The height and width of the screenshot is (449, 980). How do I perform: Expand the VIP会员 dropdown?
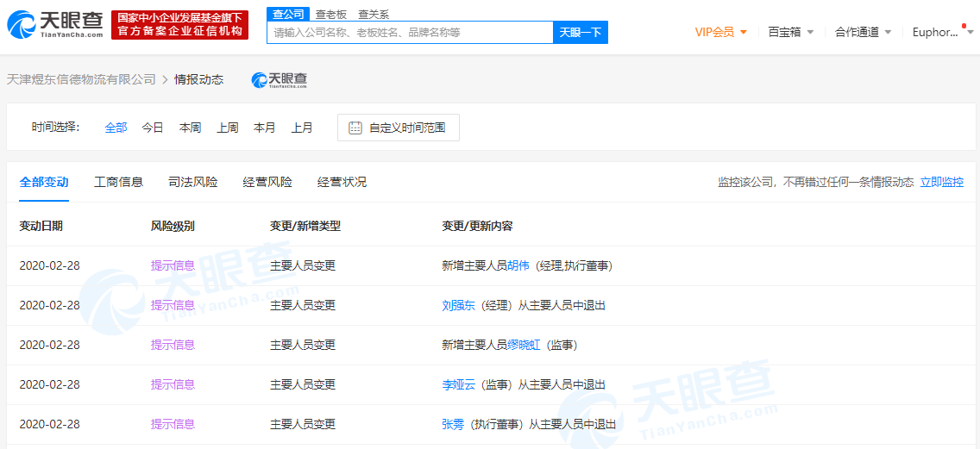pyautogui.click(x=720, y=32)
